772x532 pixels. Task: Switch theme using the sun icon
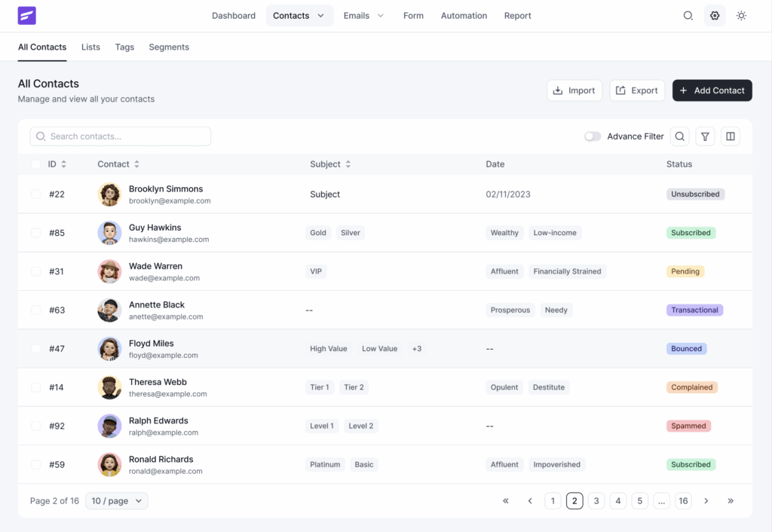(x=742, y=15)
